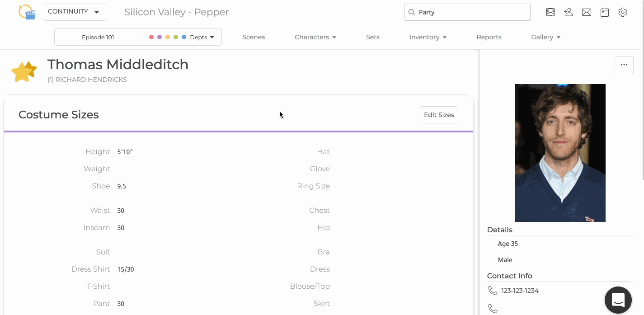Click the red department dot
The height and width of the screenshot is (315, 644).
pyautogui.click(x=151, y=37)
